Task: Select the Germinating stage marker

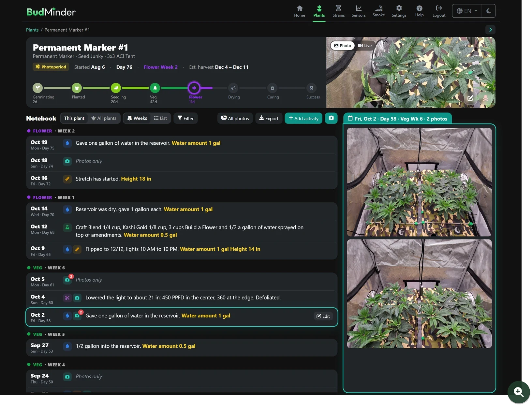Action: [38, 88]
